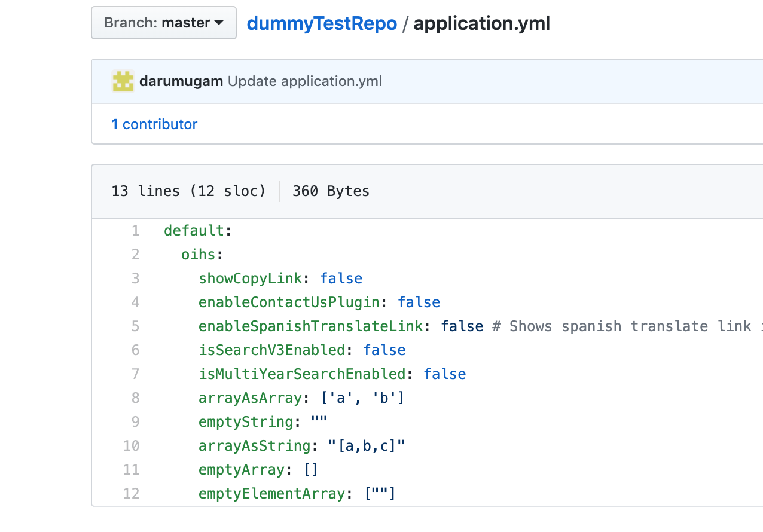This screenshot has width=763, height=532.
Task: Open the 'Update application.yml' commit message
Action: (x=305, y=81)
